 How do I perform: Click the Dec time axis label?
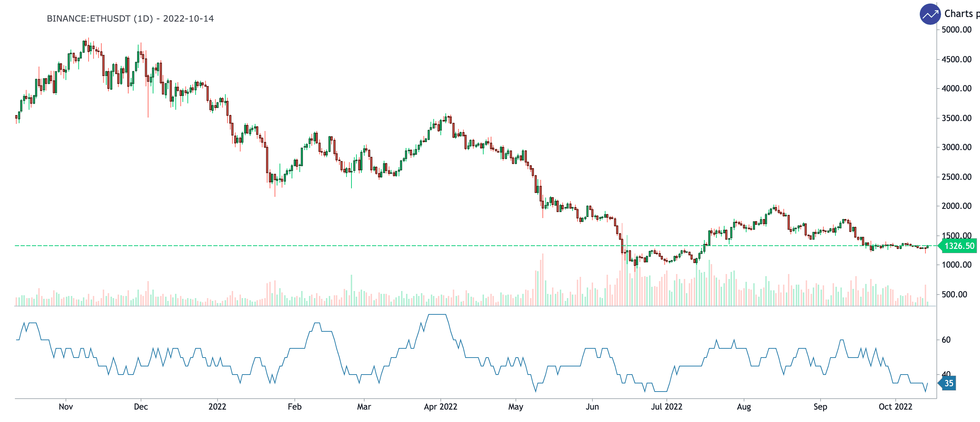(x=141, y=406)
